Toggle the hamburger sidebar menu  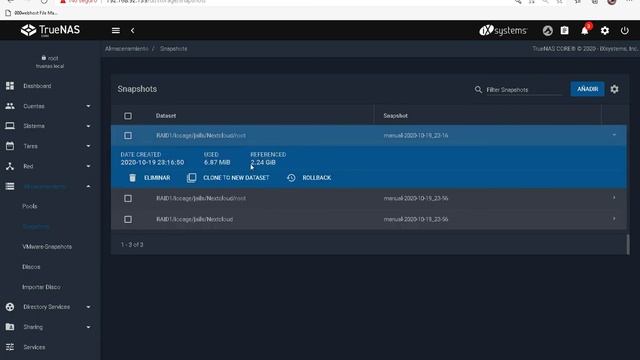[x=116, y=31]
